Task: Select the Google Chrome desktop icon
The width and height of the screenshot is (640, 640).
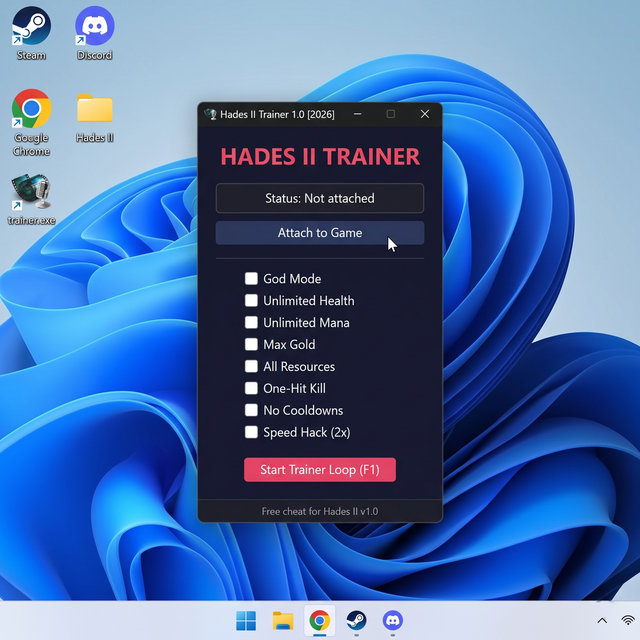Action: (x=31, y=122)
